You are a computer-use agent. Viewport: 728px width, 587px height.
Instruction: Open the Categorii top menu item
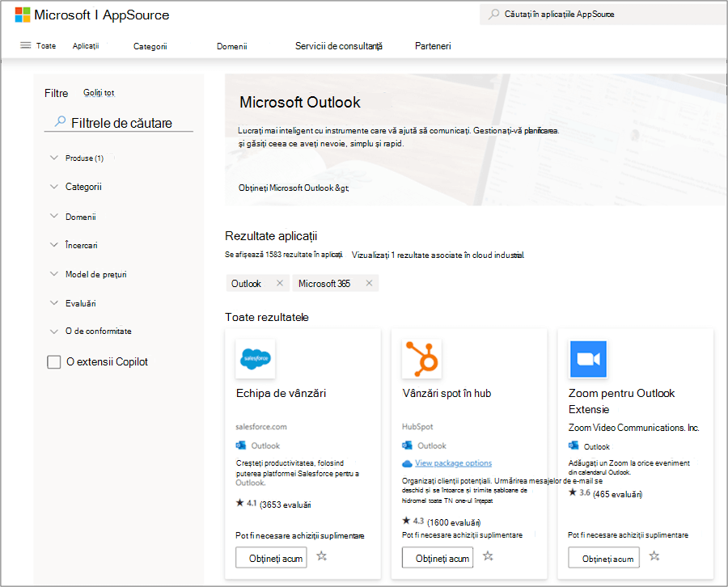pyautogui.click(x=150, y=46)
